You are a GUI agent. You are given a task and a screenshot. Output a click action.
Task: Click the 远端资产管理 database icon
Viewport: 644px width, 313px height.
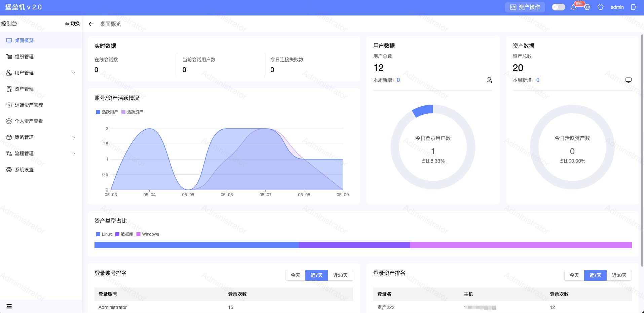point(9,105)
